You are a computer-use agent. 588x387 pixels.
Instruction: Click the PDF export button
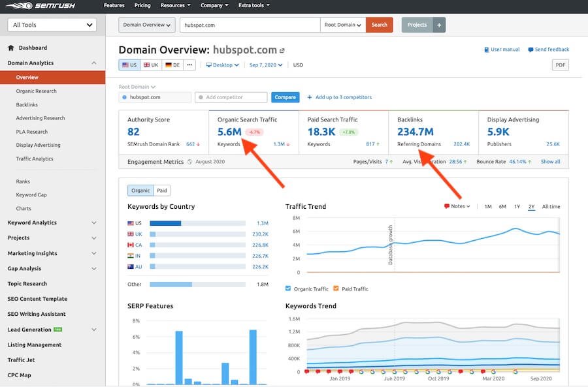tap(561, 65)
